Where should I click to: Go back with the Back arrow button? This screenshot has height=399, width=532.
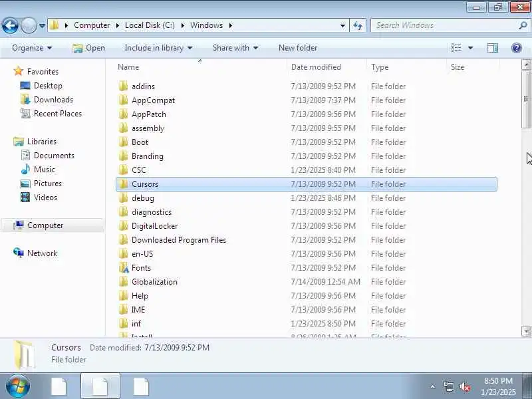point(10,25)
